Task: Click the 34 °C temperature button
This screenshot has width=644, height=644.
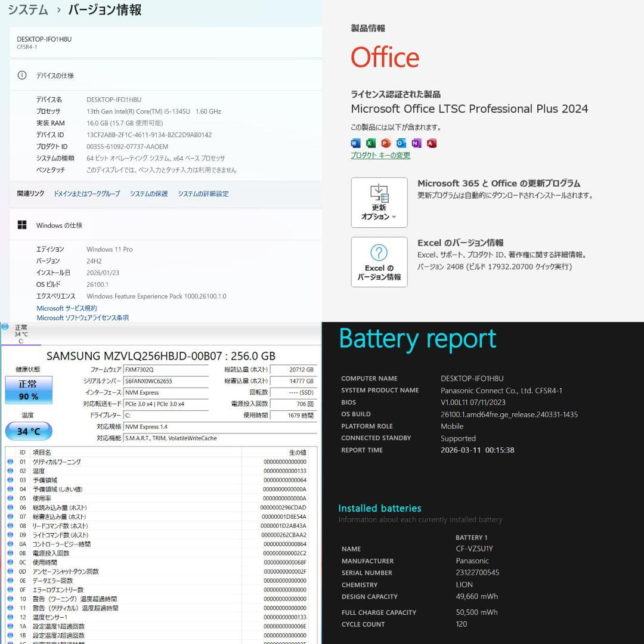Action: 29,431
